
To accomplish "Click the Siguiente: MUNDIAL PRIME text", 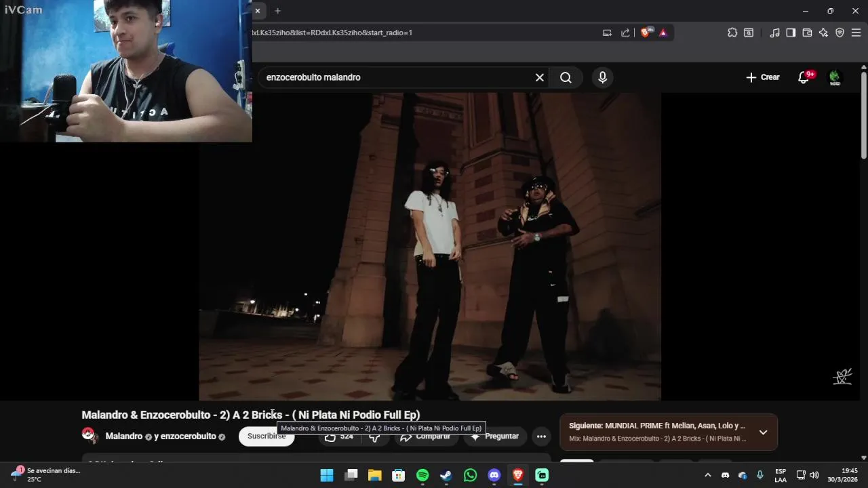I will coord(657,426).
